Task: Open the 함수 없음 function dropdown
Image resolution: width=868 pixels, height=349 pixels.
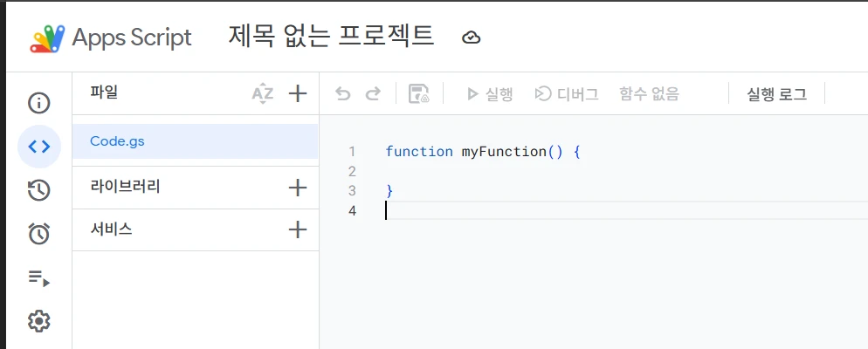Action: 649,93
